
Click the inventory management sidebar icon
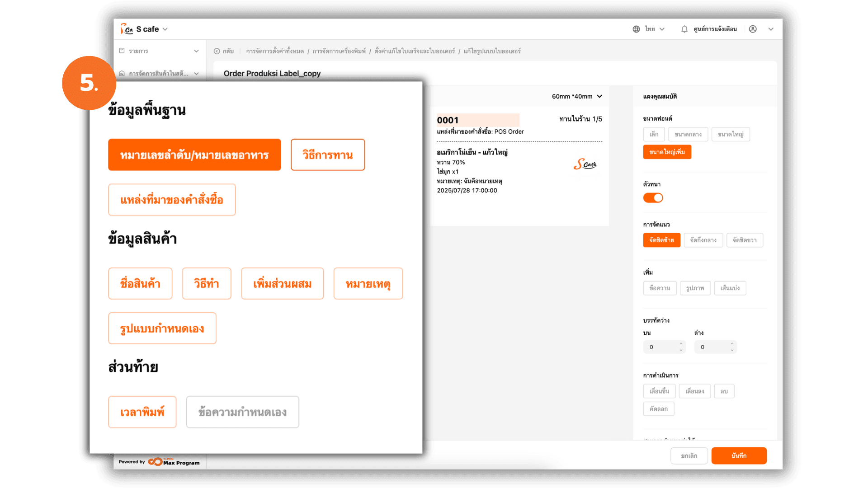tap(122, 73)
